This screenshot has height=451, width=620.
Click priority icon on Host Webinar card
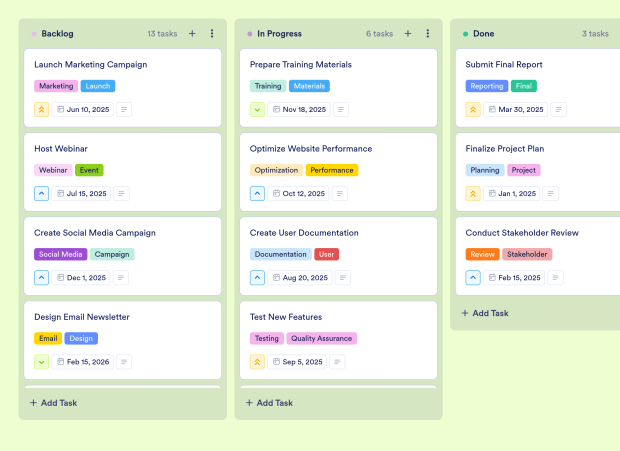tap(42, 194)
